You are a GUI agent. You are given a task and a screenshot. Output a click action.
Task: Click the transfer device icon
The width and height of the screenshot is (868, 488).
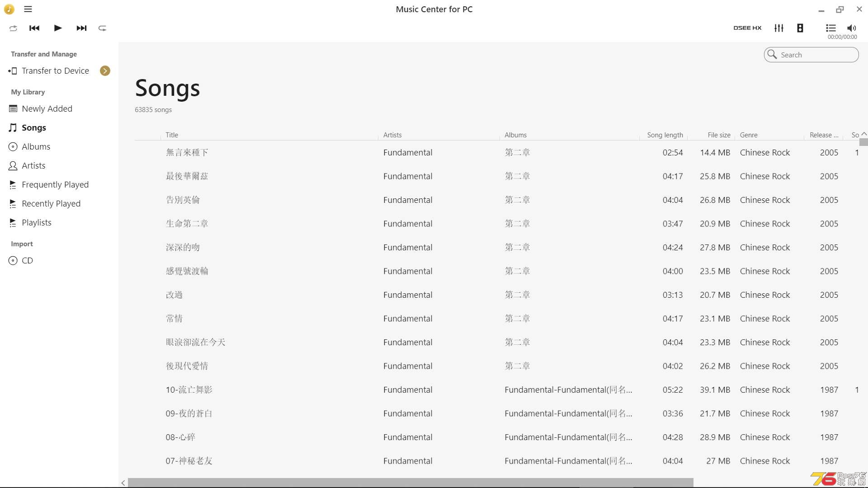13,71
